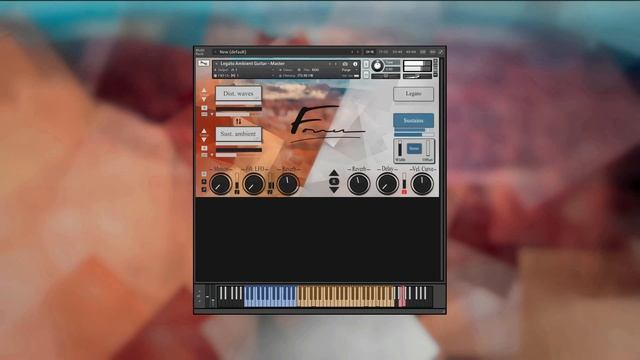Click a blue key on the keyboard

(x=270, y=296)
